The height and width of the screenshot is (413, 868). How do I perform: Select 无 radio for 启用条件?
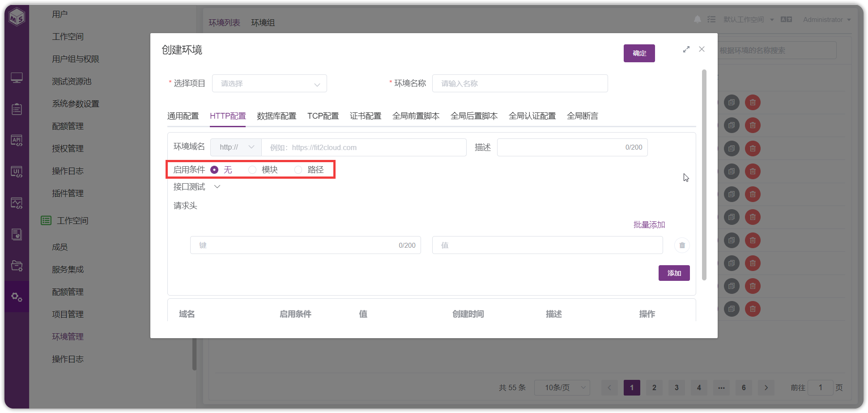pos(214,170)
